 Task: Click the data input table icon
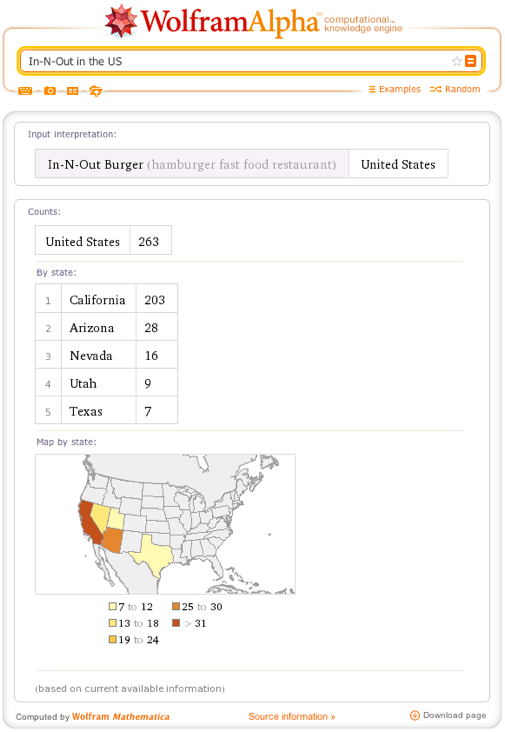(72, 91)
